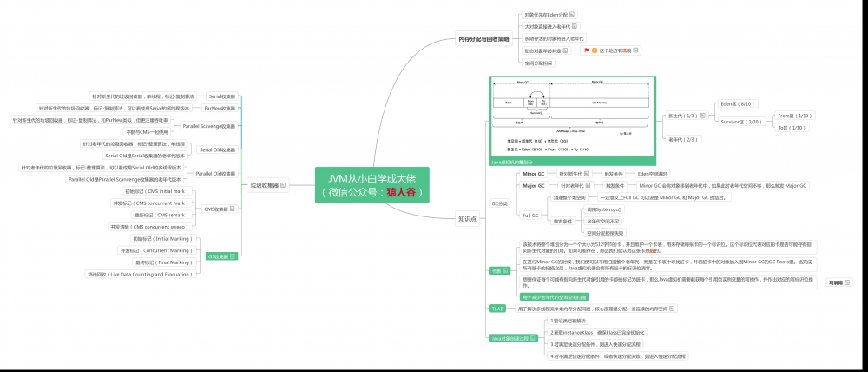This screenshot has width=868, height=372.
Task: Click Live Data Counting and Evacuation node
Action: 140,274
